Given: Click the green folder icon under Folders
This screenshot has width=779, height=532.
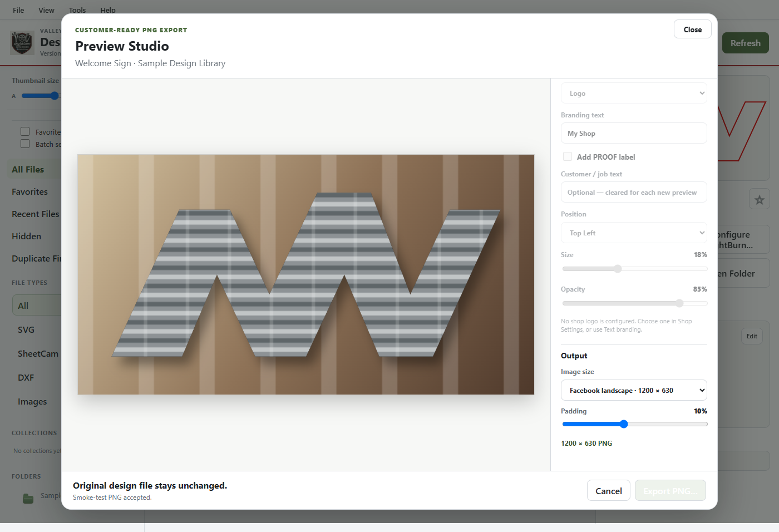Looking at the screenshot, I should 28,498.
